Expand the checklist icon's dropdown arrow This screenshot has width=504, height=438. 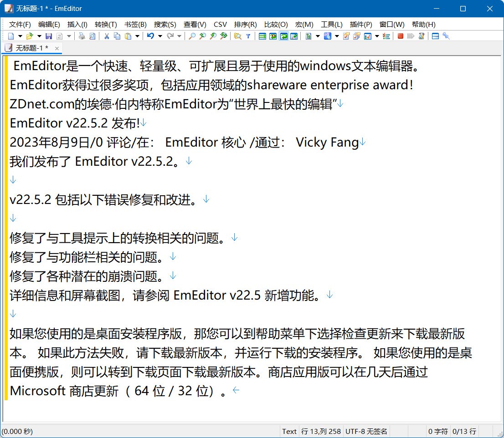[x=377, y=36]
